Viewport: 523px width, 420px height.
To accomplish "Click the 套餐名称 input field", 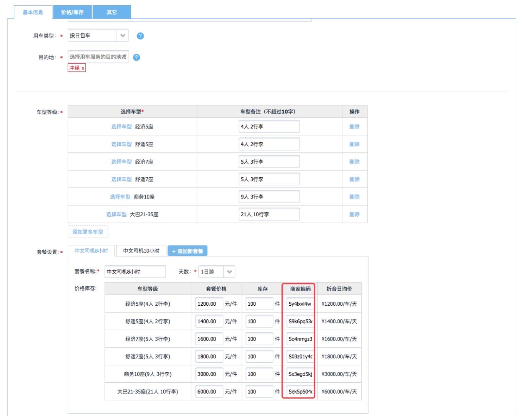I will pyautogui.click(x=135, y=272).
